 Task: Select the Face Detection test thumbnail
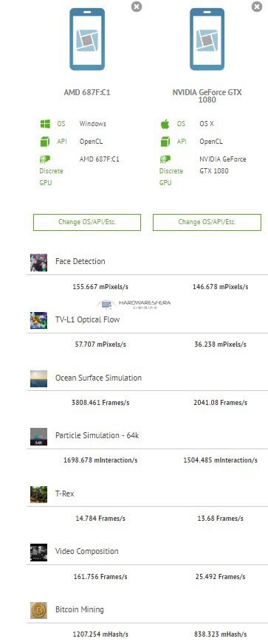pyautogui.click(x=38, y=263)
